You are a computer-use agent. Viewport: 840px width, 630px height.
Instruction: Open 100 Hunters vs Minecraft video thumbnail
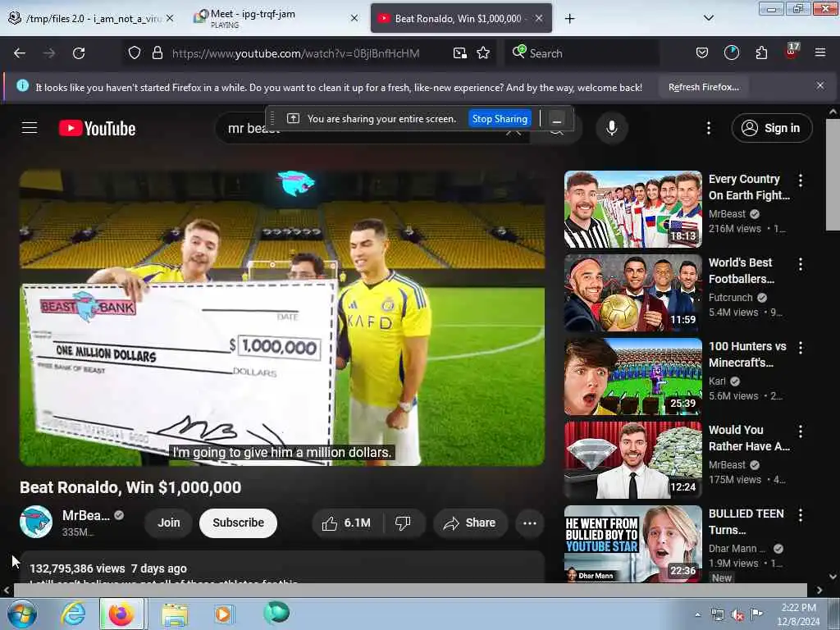tap(632, 377)
